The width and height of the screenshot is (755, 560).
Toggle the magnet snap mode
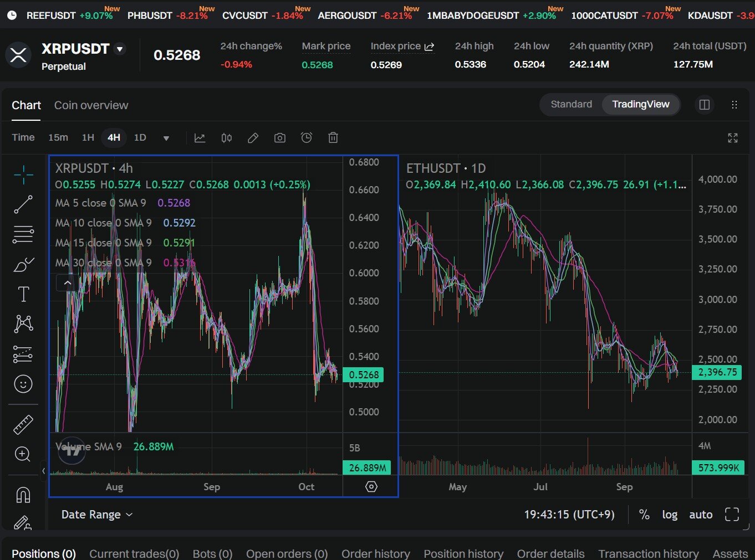(23, 495)
